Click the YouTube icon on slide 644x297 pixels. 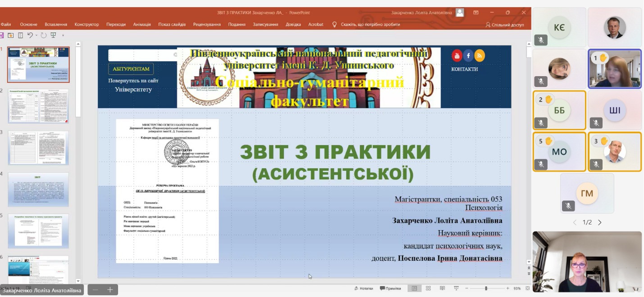pos(457,56)
